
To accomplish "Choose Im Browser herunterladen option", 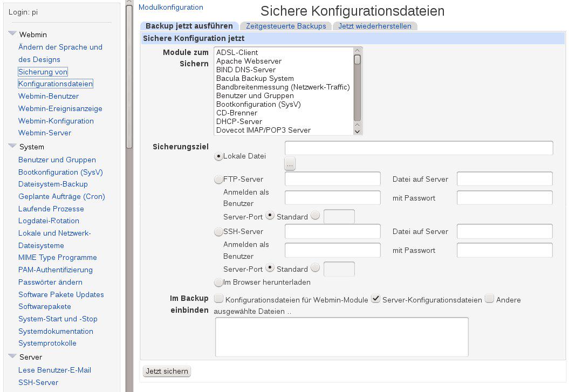I will (x=218, y=282).
